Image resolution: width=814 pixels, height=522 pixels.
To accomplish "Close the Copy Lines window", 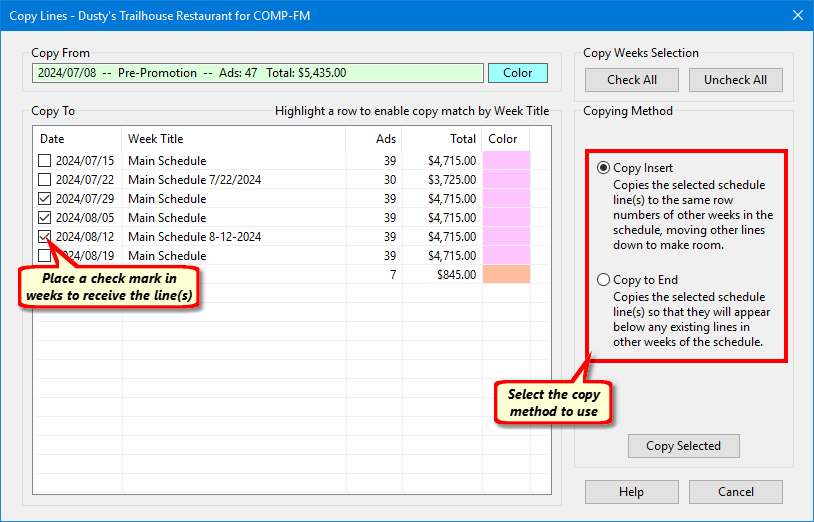I will (x=798, y=16).
